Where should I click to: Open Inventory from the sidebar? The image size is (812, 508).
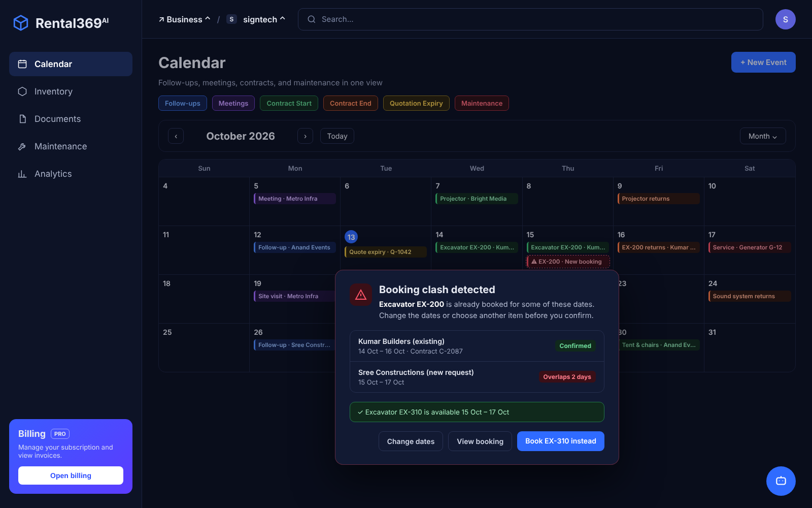click(71, 91)
